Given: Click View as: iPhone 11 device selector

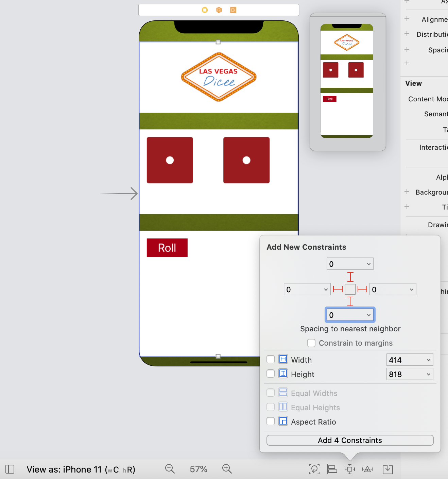Looking at the screenshot, I should pos(81,469).
